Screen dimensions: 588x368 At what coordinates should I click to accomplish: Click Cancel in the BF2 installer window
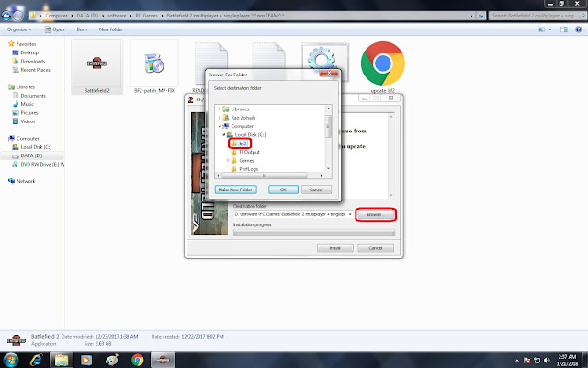tap(376, 248)
